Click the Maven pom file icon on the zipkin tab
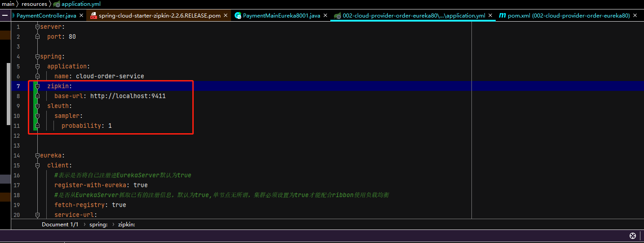Image resolution: width=644 pixels, height=243 pixels. (x=93, y=15)
